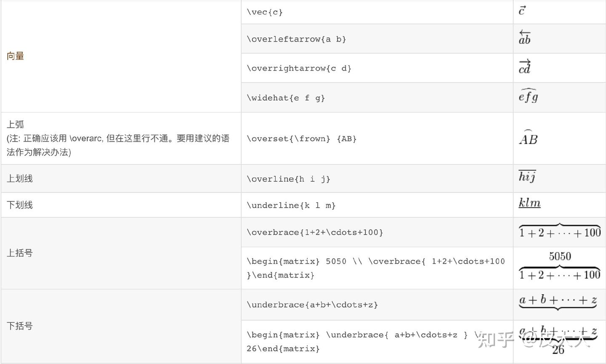Click the rendered AB arc formula
The height and width of the screenshot is (364, 606).
pos(528,137)
